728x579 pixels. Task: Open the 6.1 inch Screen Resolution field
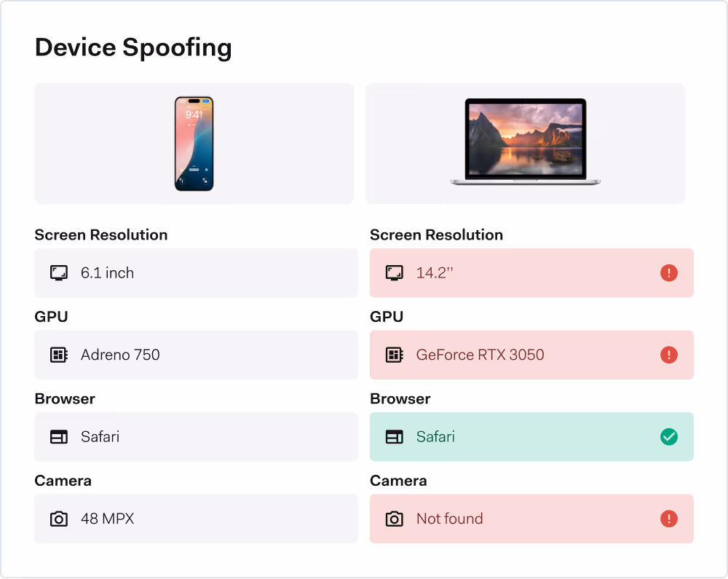[195, 273]
